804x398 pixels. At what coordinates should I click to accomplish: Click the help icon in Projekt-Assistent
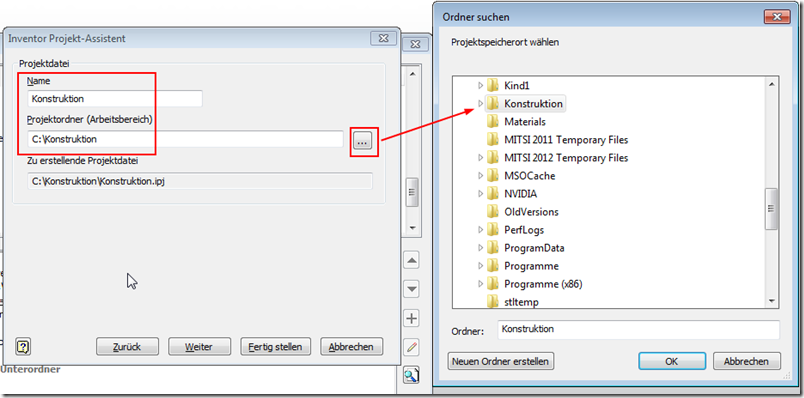pos(23,347)
